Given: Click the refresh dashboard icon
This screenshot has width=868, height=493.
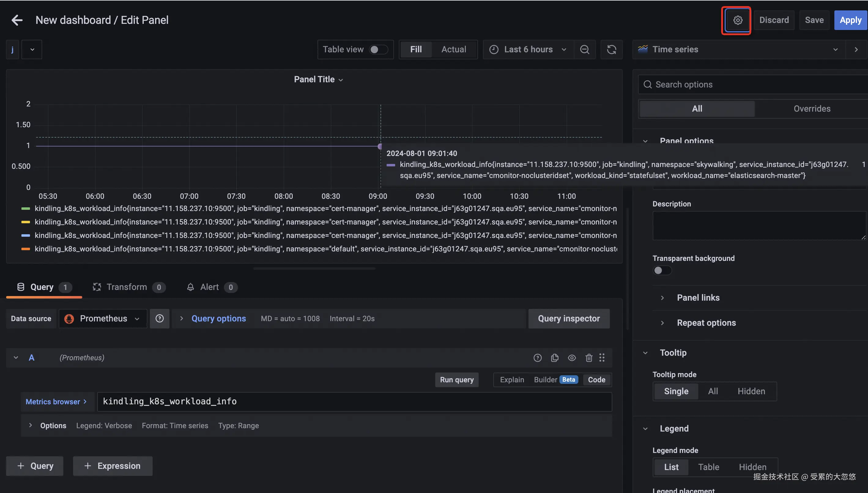Looking at the screenshot, I should pyautogui.click(x=611, y=50).
